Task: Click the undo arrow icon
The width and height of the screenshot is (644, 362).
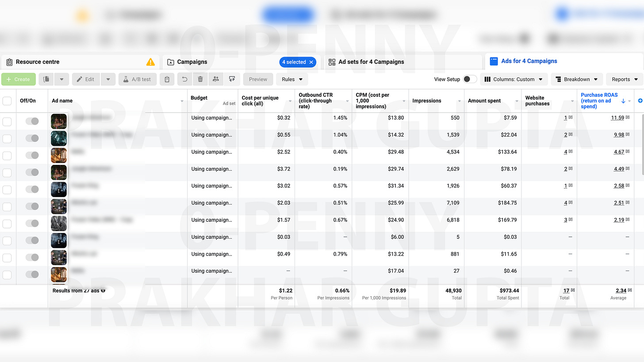Action: point(185,80)
